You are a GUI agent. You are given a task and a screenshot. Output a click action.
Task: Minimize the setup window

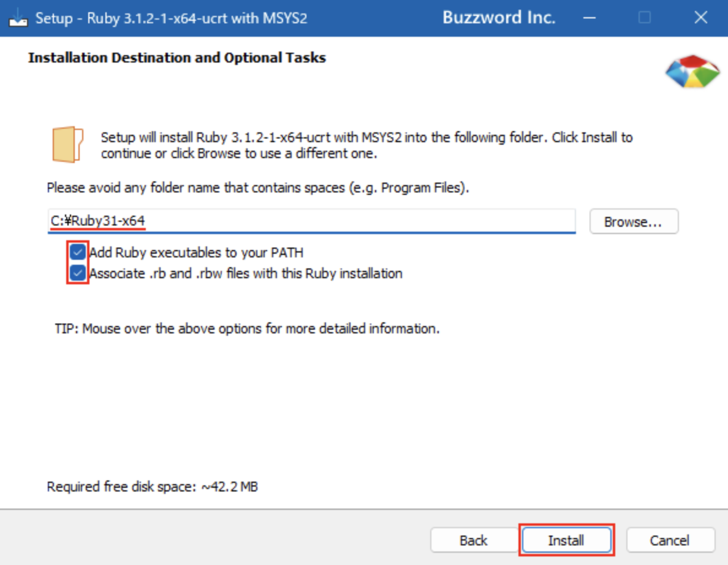point(589,17)
